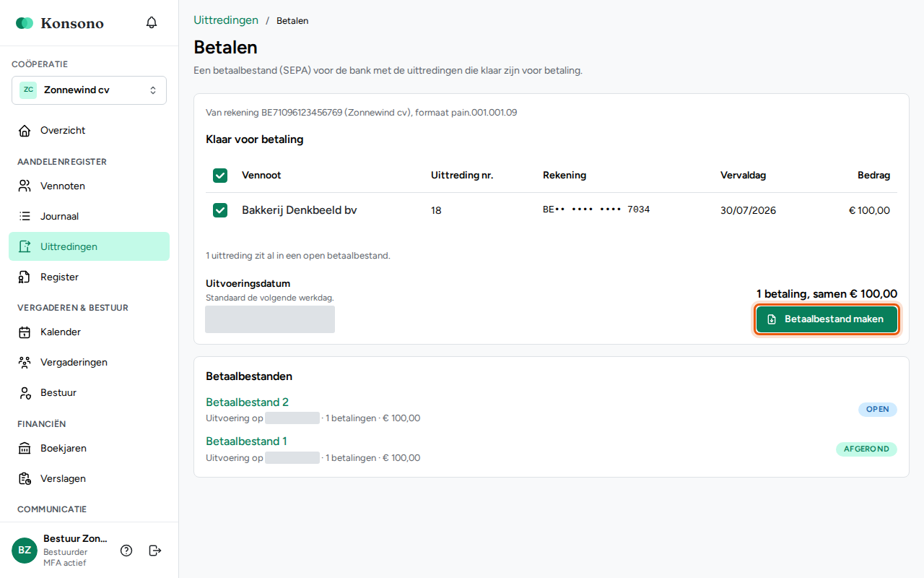Click the Vennoot column header

tap(261, 176)
